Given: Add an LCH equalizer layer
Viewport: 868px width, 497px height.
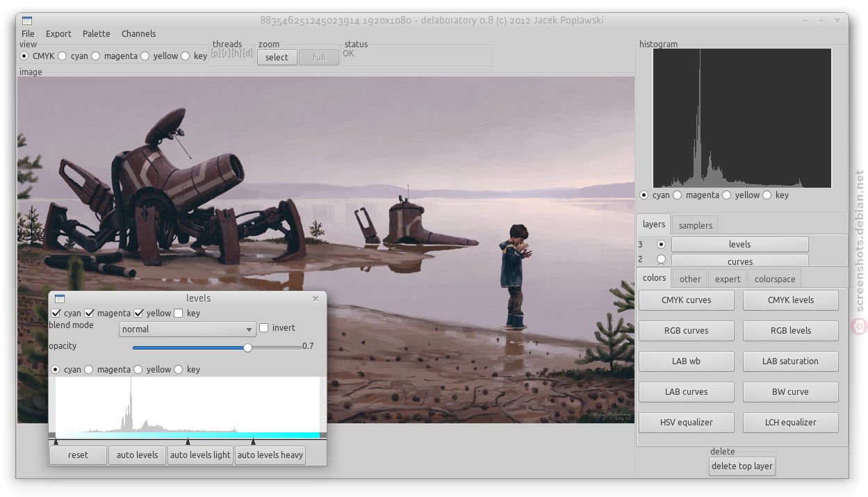Looking at the screenshot, I should (x=791, y=423).
